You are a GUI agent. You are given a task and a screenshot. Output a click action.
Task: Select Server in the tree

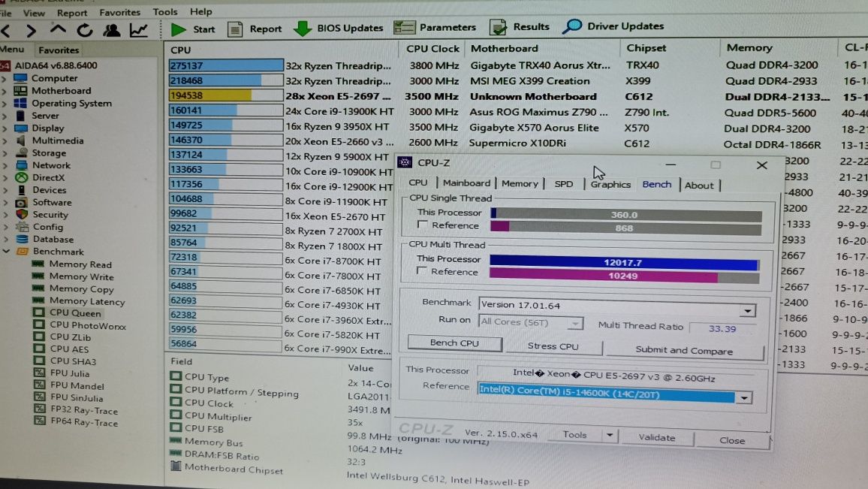[x=45, y=115]
